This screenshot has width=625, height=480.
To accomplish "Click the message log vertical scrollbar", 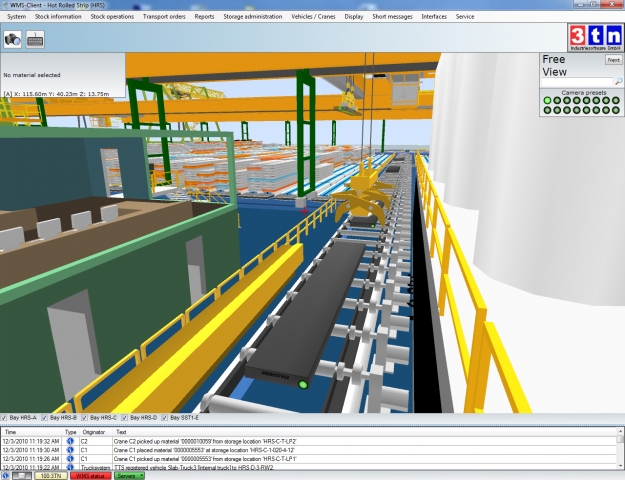I will coord(620,448).
